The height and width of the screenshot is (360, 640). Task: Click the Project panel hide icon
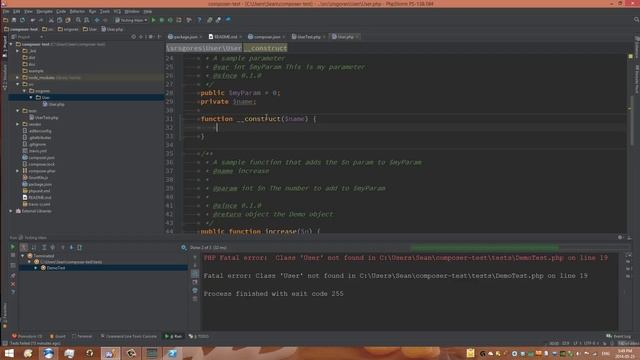(x=159, y=37)
